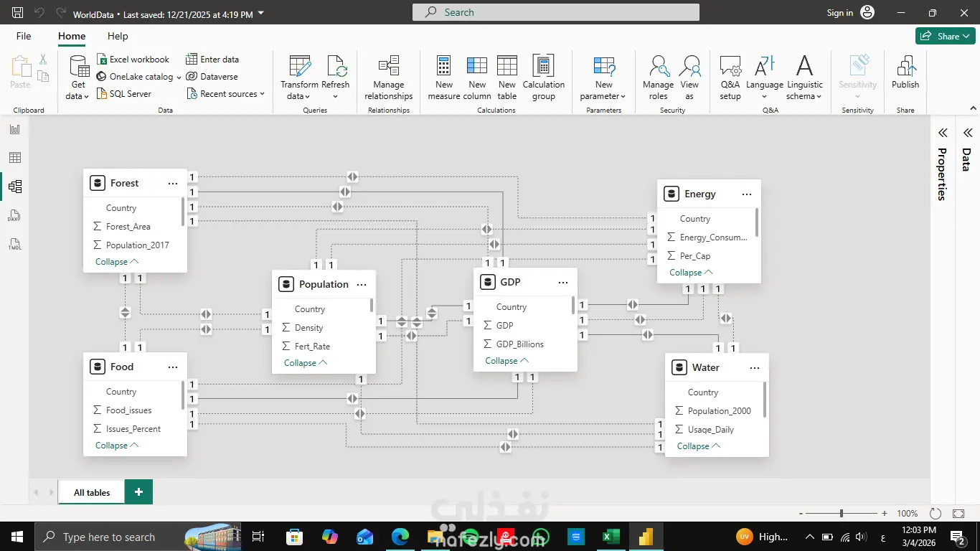Open TMDL view in sidebar
The height and width of the screenshot is (551, 980).
coord(14,245)
